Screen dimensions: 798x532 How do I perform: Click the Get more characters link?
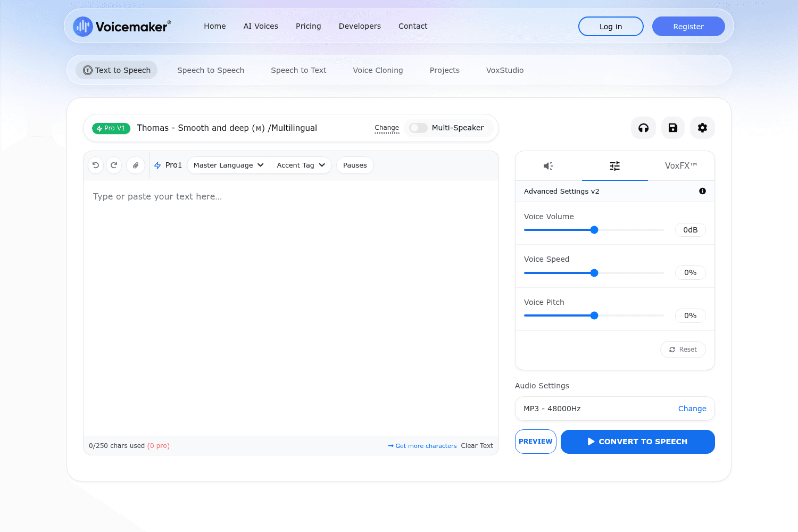click(x=422, y=446)
